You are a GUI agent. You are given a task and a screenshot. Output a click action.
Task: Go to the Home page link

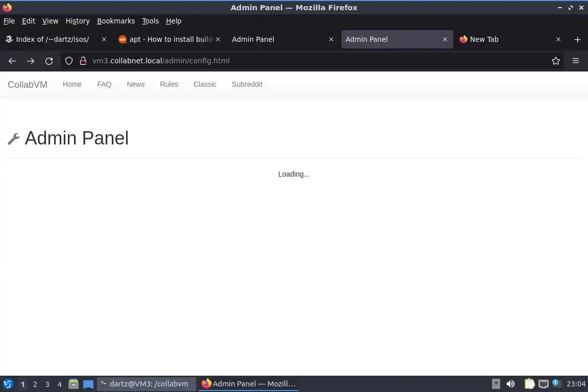click(x=72, y=84)
